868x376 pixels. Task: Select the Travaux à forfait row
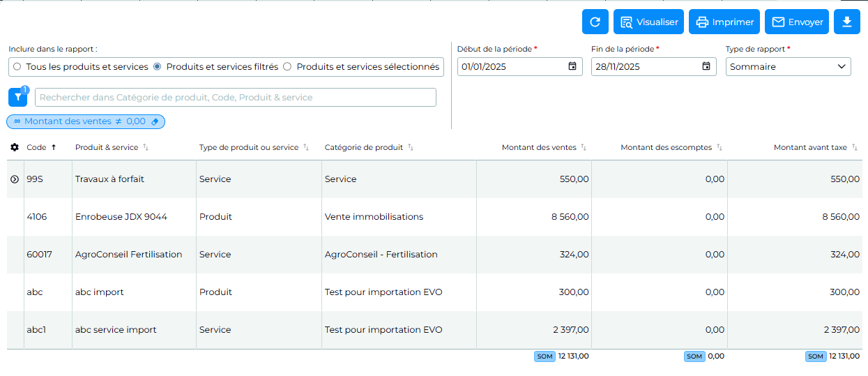coord(434,179)
